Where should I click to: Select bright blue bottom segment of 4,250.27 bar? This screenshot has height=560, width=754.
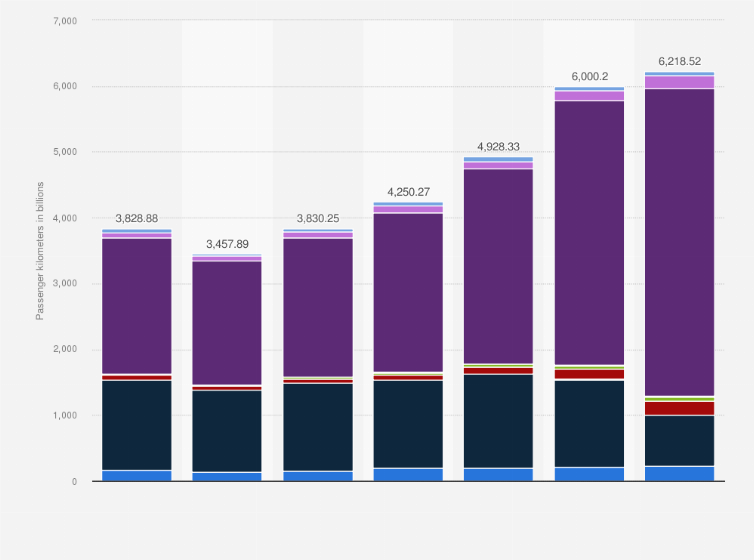tap(408, 475)
